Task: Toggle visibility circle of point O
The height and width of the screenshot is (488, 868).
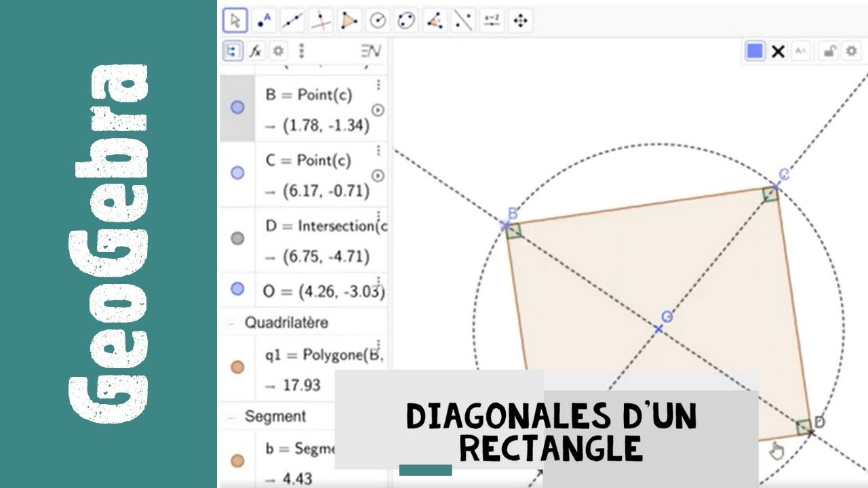Action: tap(237, 289)
